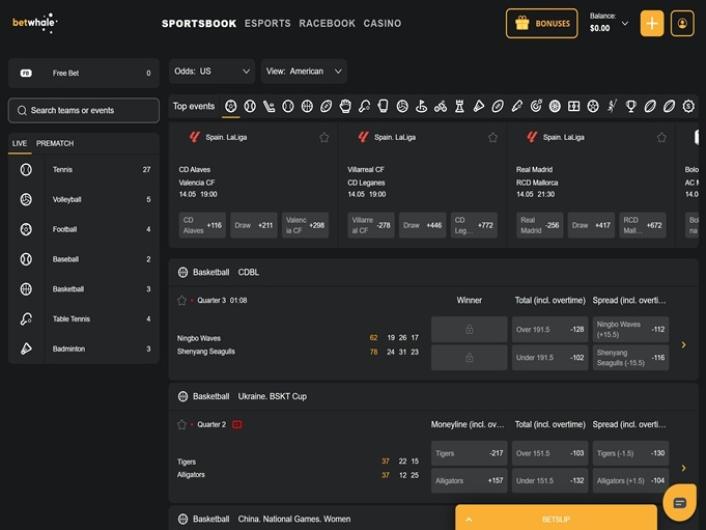Select the Tennis icon in sidebar
This screenshot has height=530, width=706.
coord(26,170)
